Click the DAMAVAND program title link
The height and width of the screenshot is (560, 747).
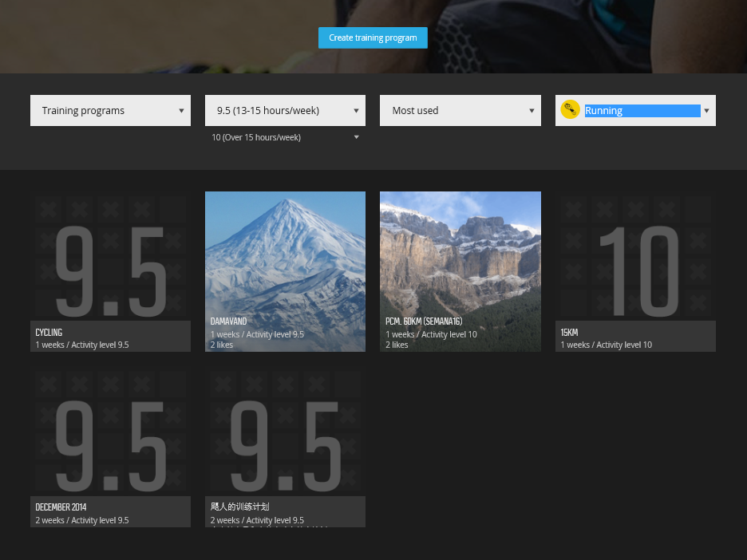pos(229,321)
